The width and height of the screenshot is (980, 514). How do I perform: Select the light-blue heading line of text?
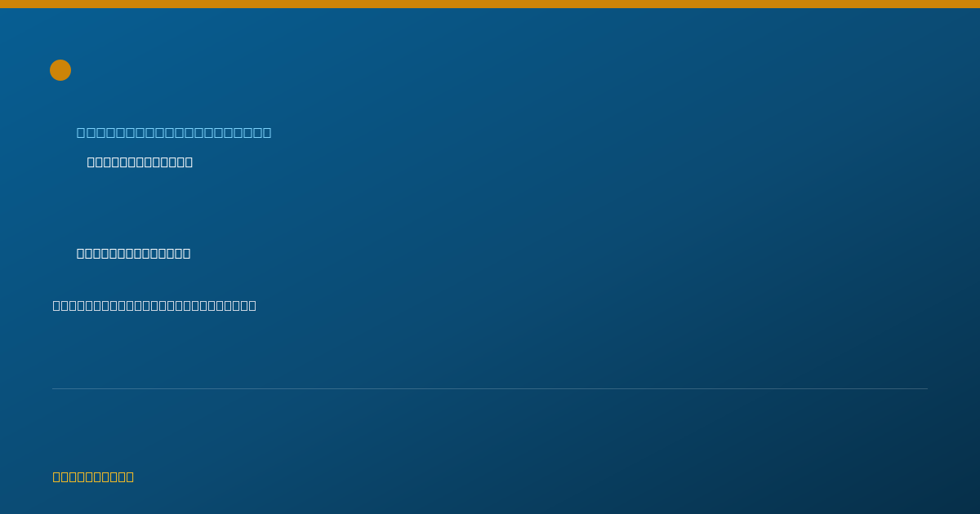174,132
